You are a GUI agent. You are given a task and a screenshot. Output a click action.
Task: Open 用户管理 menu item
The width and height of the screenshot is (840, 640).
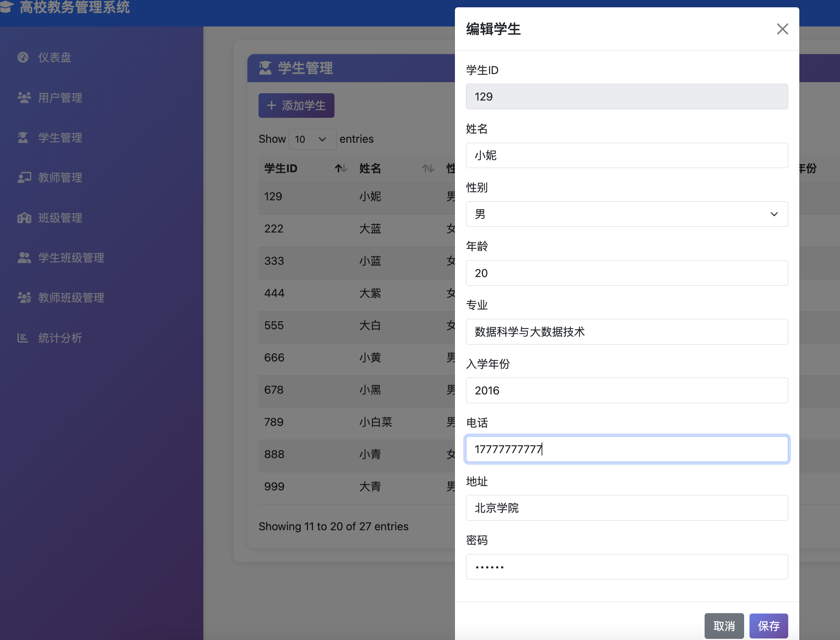[x=60, y=98]
